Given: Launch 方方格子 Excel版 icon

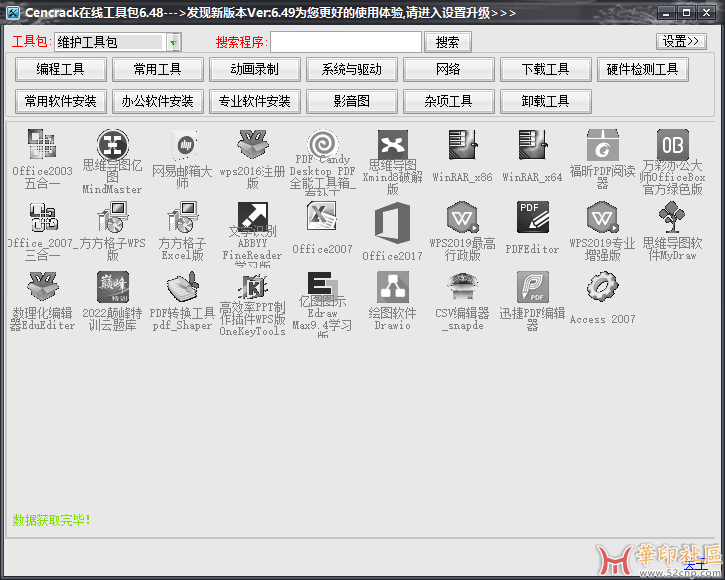Looking at the screenshot, I should coord(183,216).
